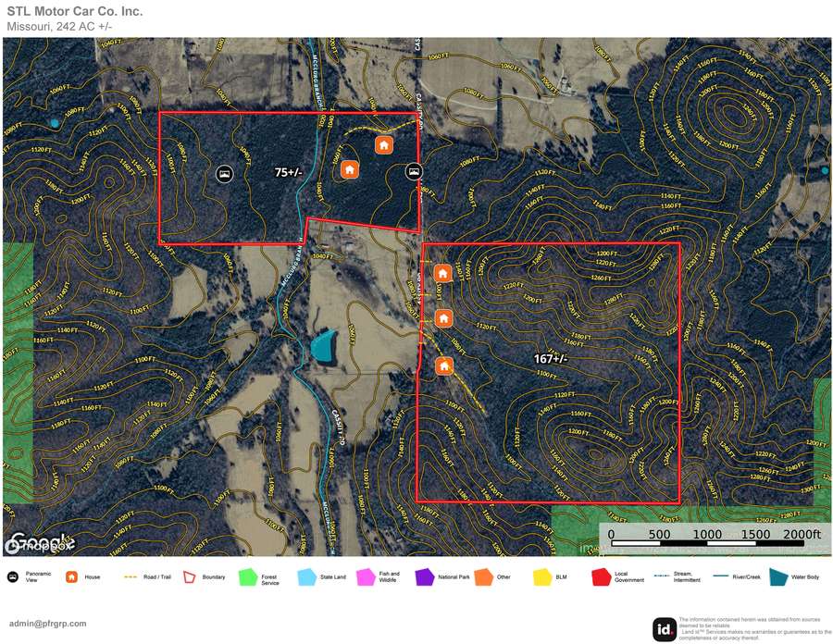Viewport: 833px width, 644px height.
Task: Click the teal pond on the map
Action: pyautogui.click(x=323, y=346)
